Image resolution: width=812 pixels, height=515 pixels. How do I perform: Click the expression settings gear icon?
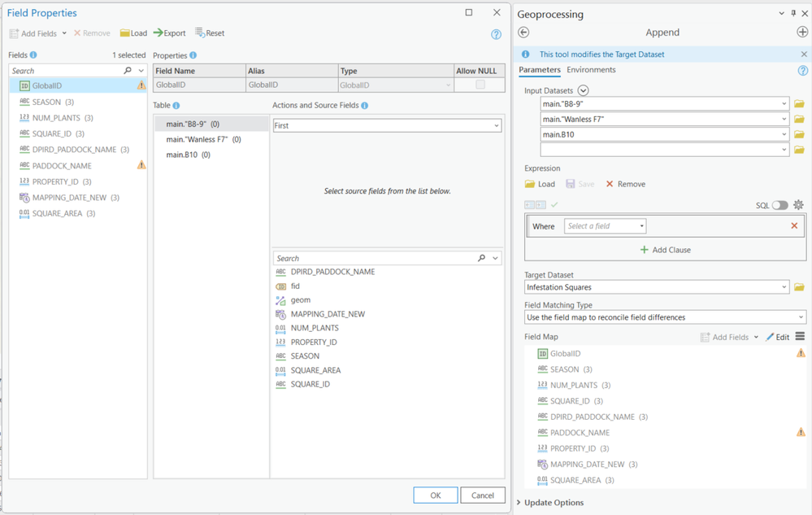tap(798, 205)
